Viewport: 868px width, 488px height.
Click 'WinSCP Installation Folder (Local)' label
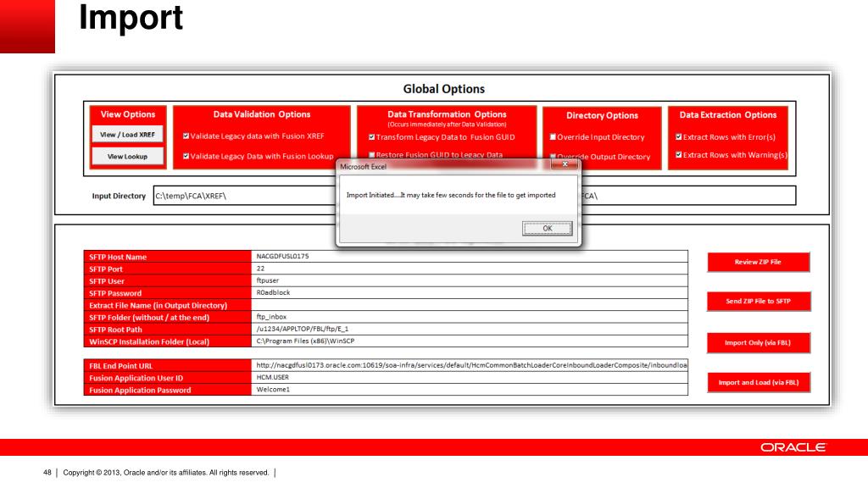(149, 342)
